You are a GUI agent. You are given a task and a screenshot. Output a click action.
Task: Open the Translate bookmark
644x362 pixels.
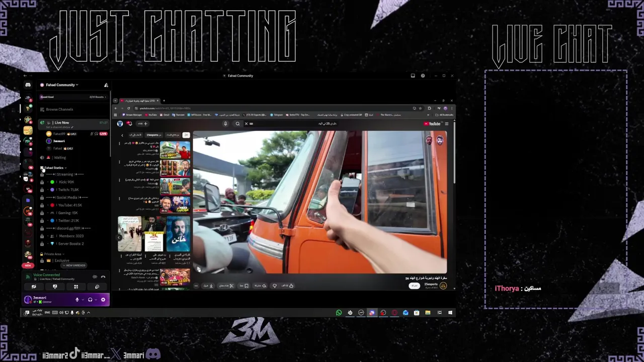(179, 115)
